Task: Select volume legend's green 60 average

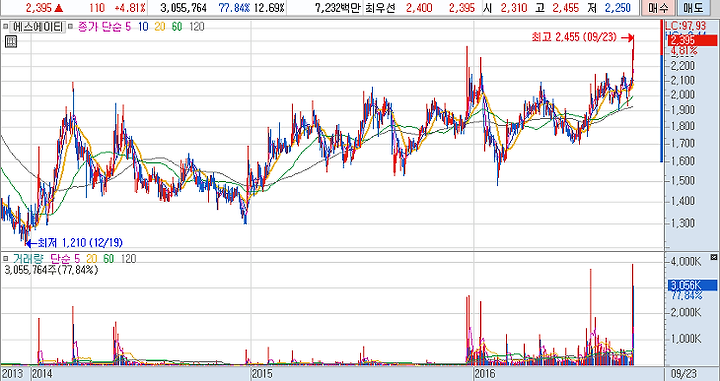Action: (x=108, y=260)
